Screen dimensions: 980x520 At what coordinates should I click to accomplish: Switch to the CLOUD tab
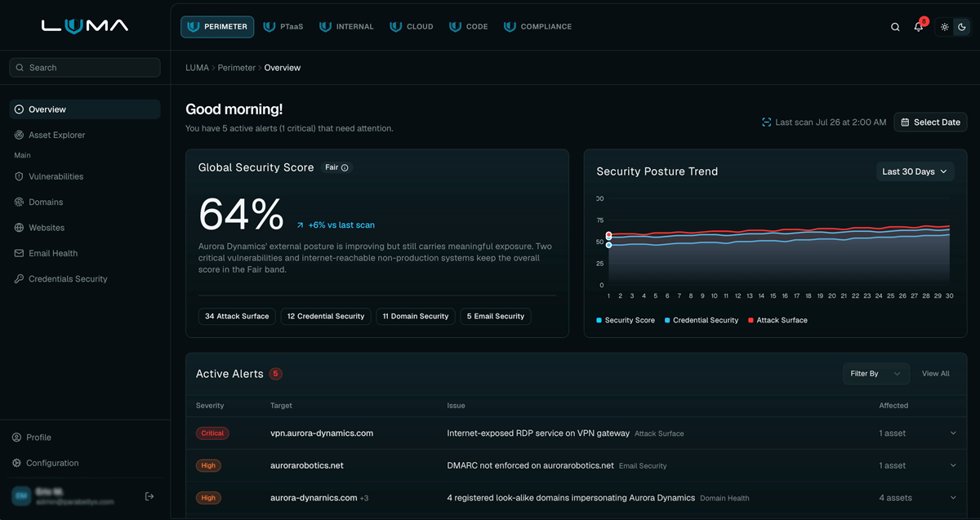(x=412, y=27)
